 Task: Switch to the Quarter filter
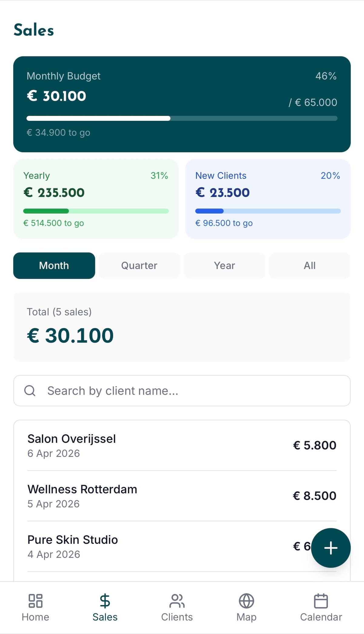tap(139, 266)
